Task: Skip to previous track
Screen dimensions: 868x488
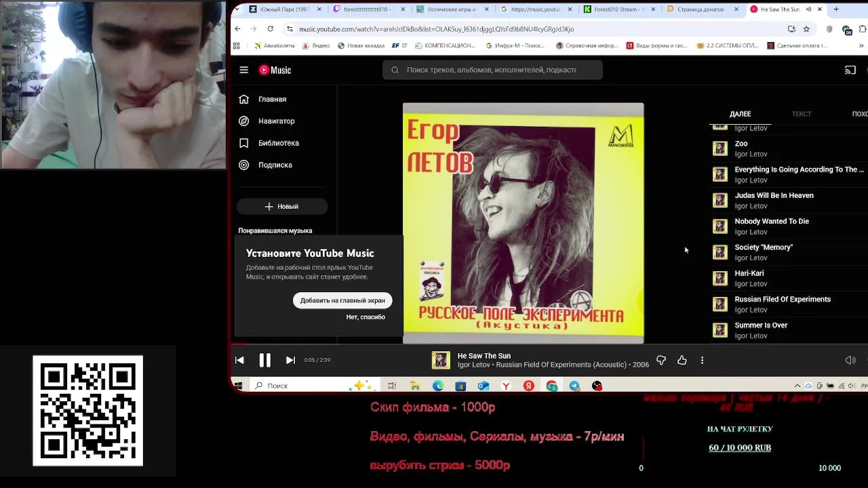Action: pos(239,360)
